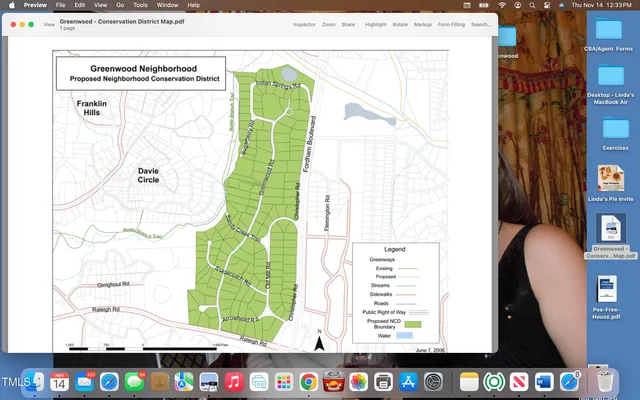Viewport: 640px width, 400px height.
Task: Open the Tools menu
Action: click(x=142, y=5)
